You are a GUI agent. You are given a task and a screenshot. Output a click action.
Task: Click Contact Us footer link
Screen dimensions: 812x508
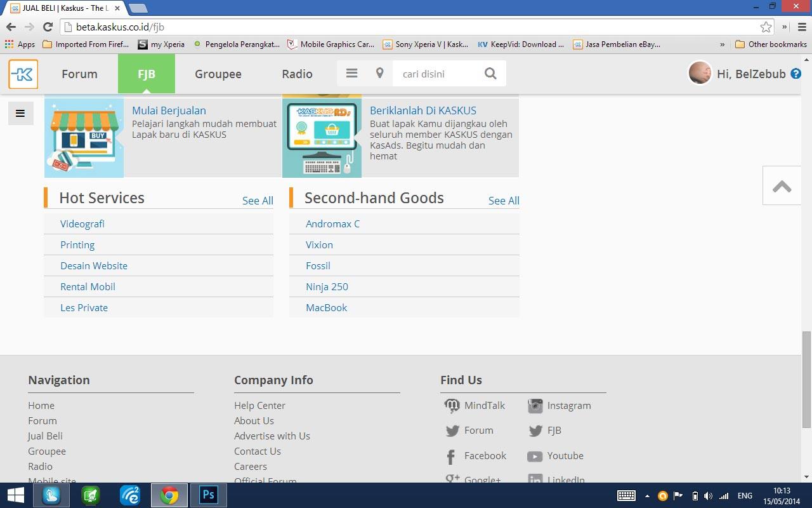point(258,451)
